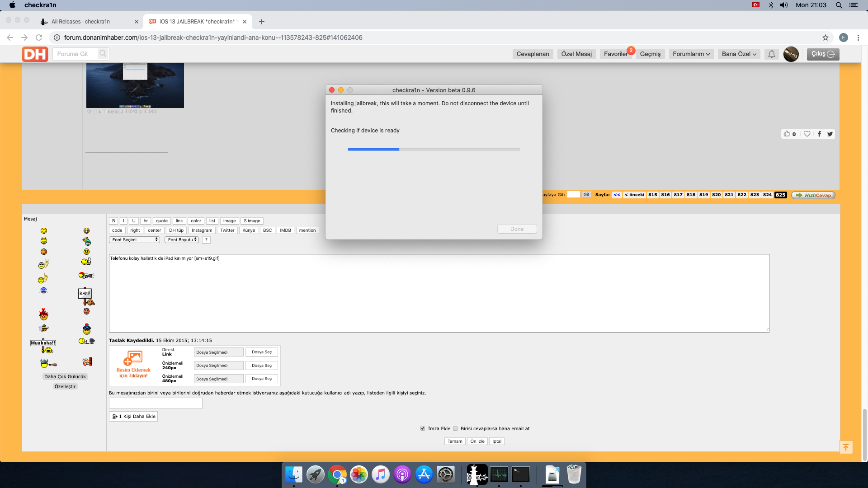Viewport: 868px width, 488px height.
Task: Preview message with Ön izle button
Action: coord(477,441)
